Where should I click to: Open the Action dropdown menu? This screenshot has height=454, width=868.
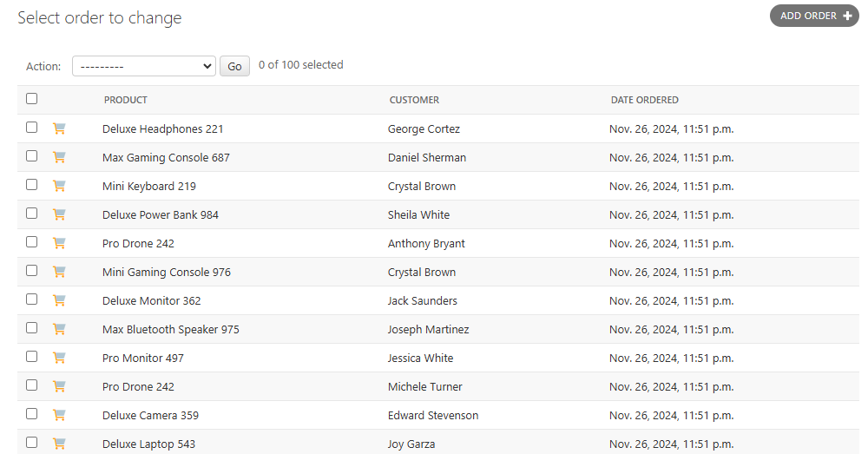144,66
